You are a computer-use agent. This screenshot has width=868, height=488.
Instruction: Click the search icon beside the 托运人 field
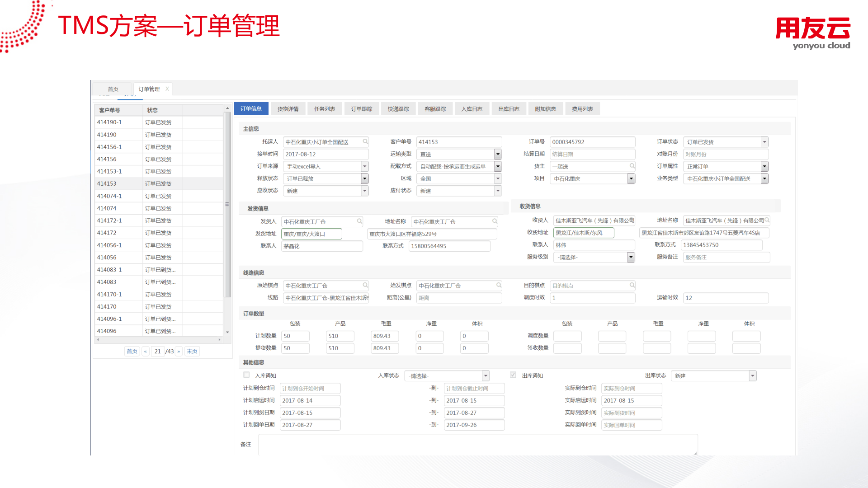click(x=364, y=141)
